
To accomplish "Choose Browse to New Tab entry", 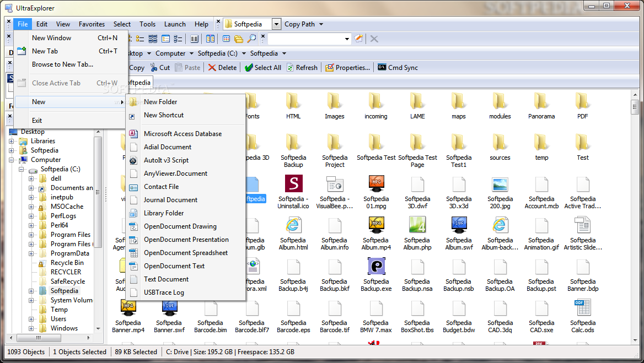I will click(72, 64).
